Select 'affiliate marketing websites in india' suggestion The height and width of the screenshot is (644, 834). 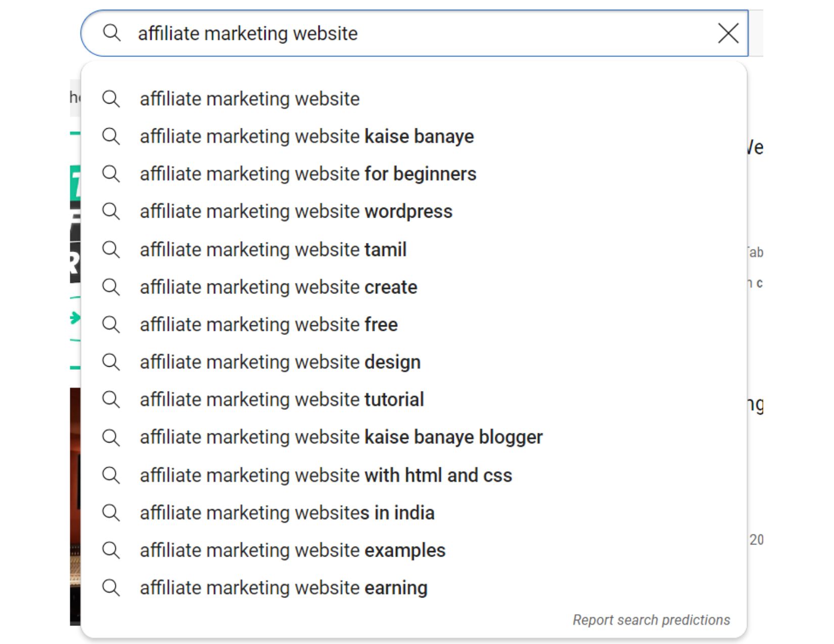click(287, 512)
